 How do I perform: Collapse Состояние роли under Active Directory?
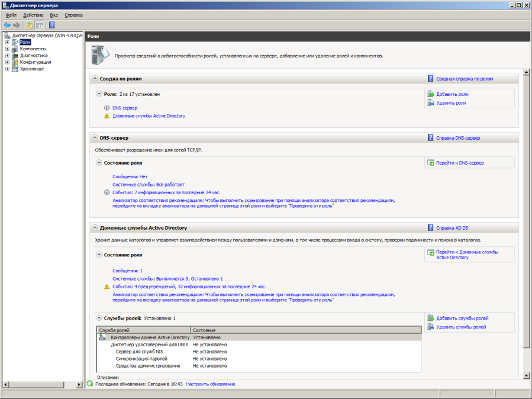tap(99, 255)
